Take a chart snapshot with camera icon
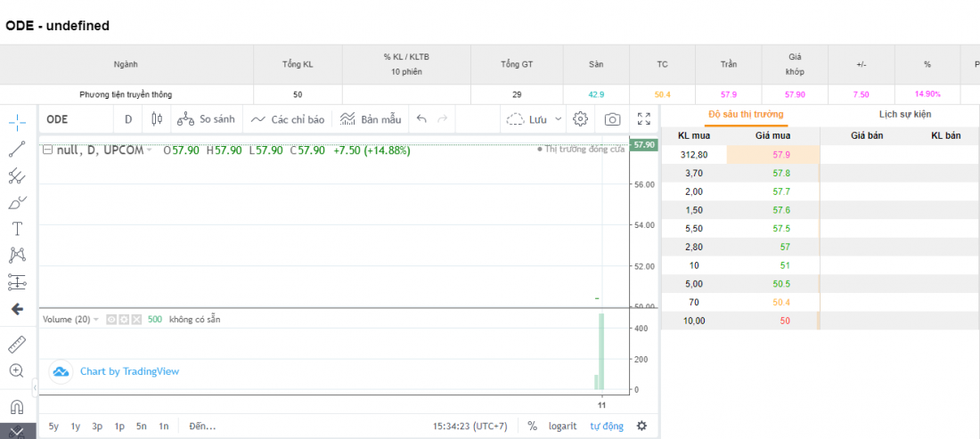The width and height of the screenshot is (980, 439). [613, 119]
